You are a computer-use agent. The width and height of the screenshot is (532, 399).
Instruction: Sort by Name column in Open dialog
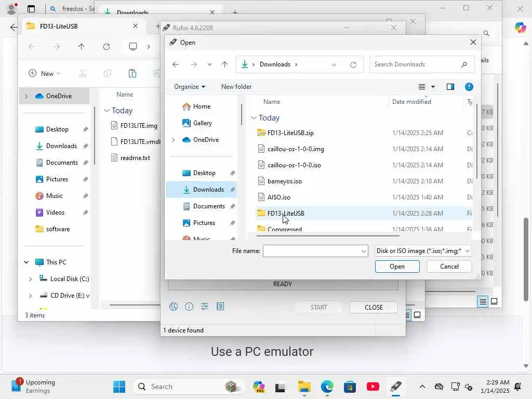point(272,102)
